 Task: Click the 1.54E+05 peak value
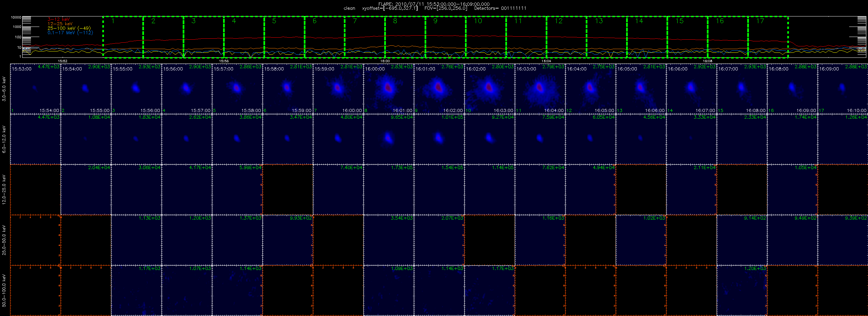coord(453,168)
